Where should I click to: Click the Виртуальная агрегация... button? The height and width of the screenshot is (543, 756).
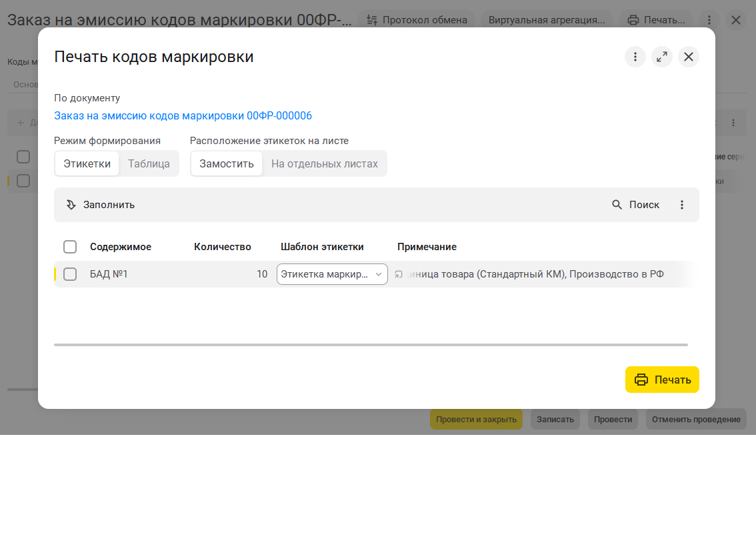pyautogui.click(x=547, y=20)
